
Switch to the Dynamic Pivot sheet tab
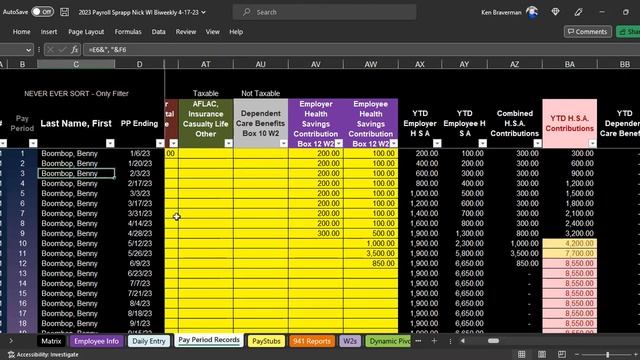(388, 341)
